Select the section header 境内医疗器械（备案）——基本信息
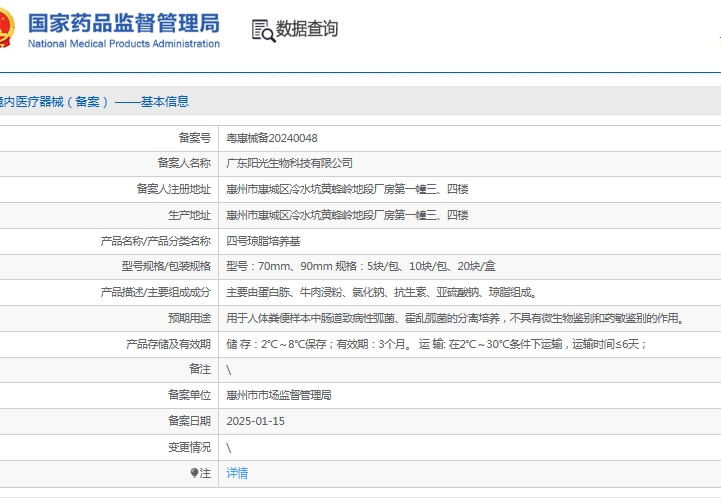 pyautogui.click(x=94, y=102)
